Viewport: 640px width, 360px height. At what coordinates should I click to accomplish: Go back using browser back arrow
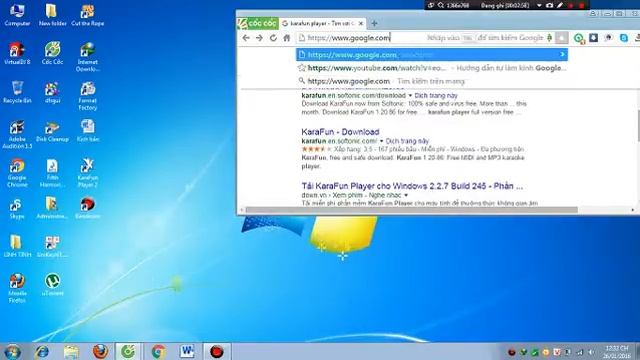[246, 38]
